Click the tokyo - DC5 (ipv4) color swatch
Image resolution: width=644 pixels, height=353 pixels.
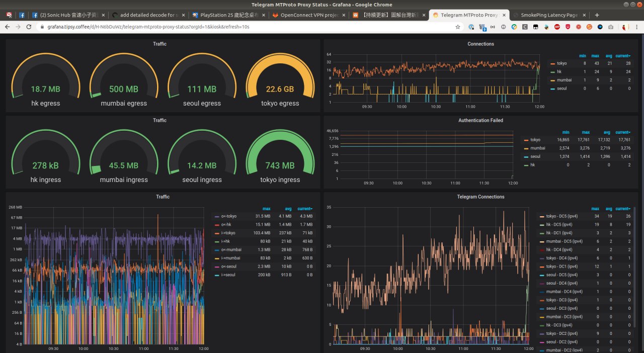pos(542,217)
